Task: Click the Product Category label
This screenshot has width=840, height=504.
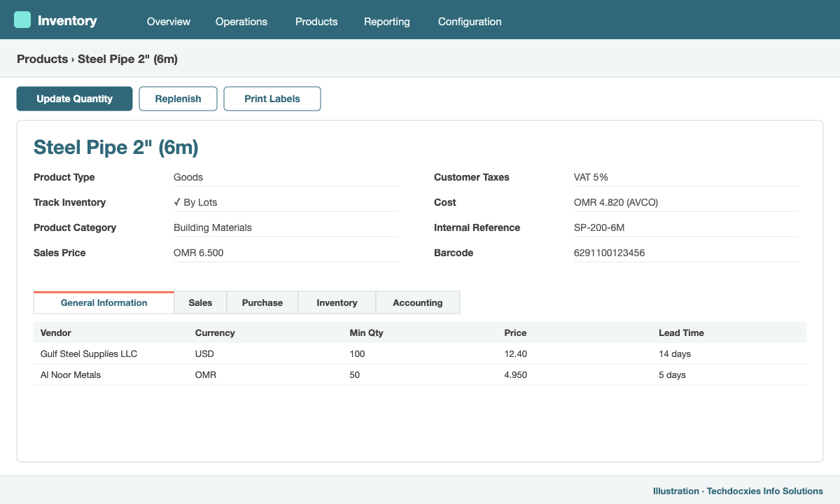Action: [x=75, y=227]
